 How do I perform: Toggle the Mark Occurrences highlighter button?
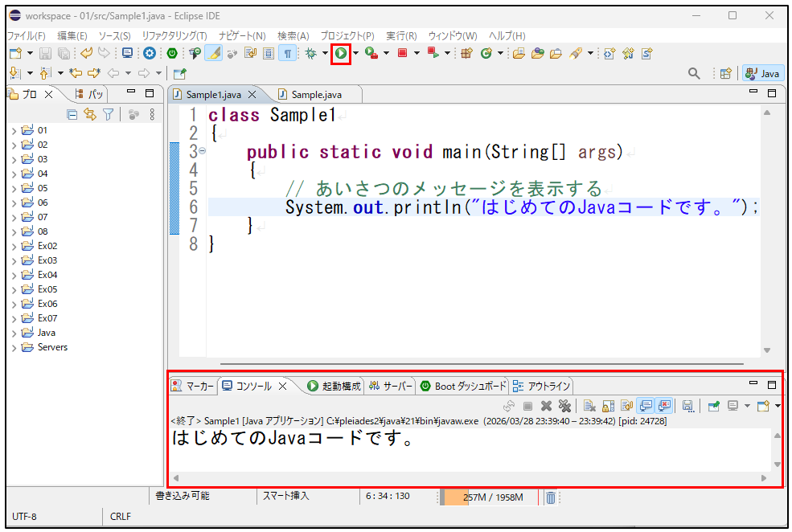point(213,53)
